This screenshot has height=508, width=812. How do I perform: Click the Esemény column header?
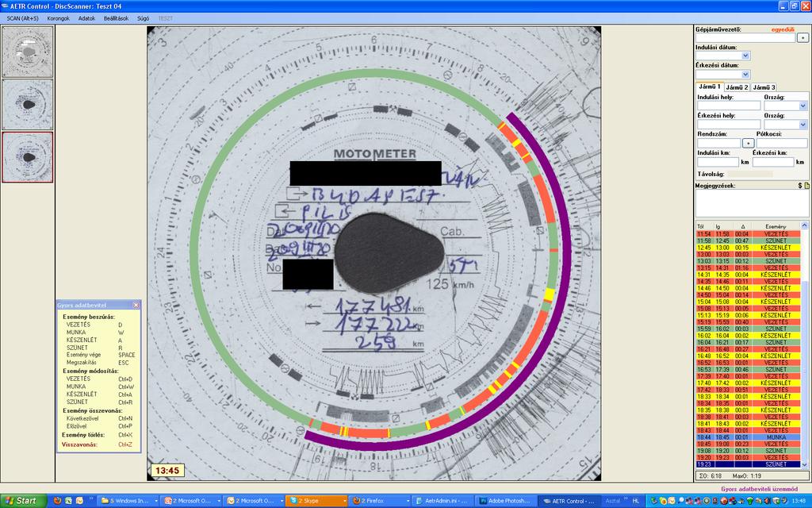776,226
